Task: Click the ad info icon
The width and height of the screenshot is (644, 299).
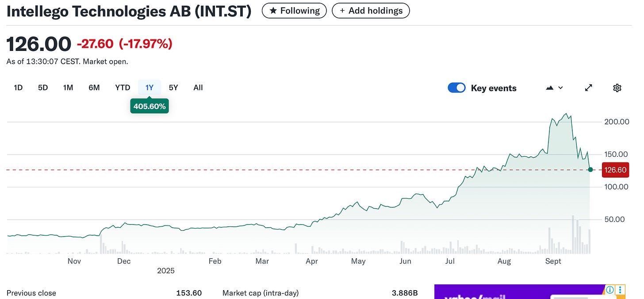Action: click(610, 290)
